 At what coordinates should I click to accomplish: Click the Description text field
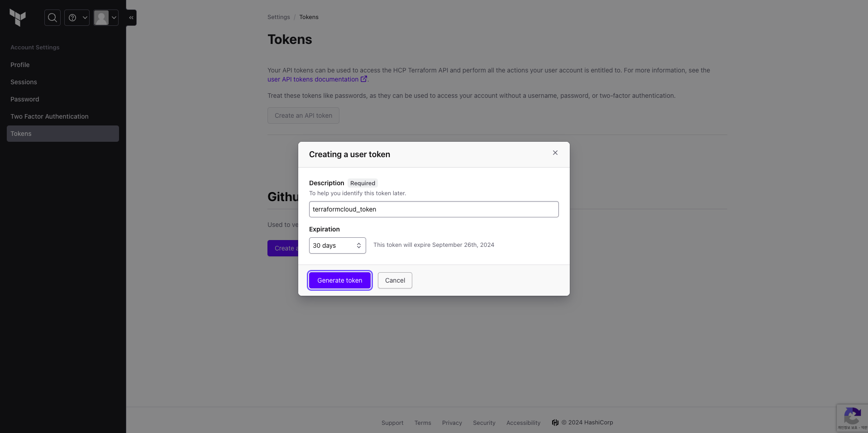[434, 209]
